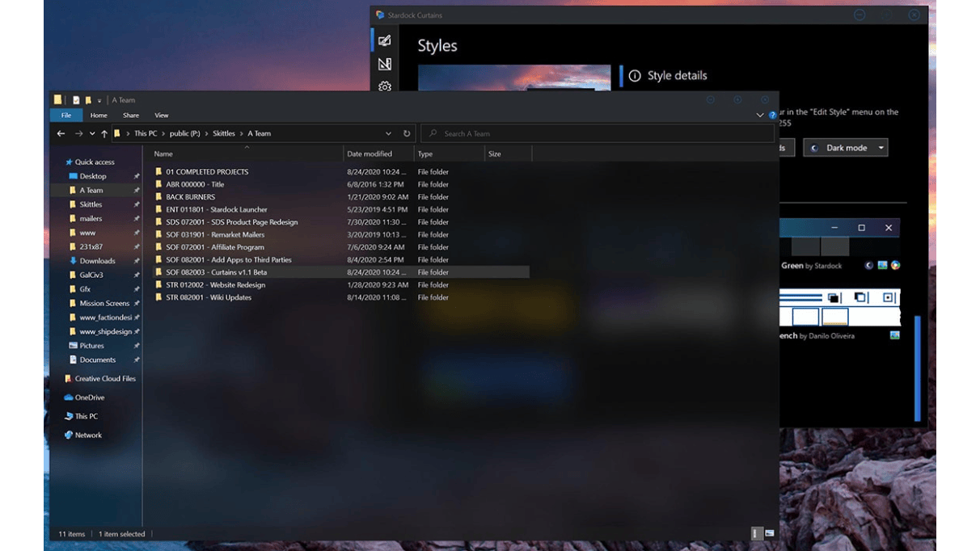Sort by the Type column header

pyautogui.click(x=449, y=154)
